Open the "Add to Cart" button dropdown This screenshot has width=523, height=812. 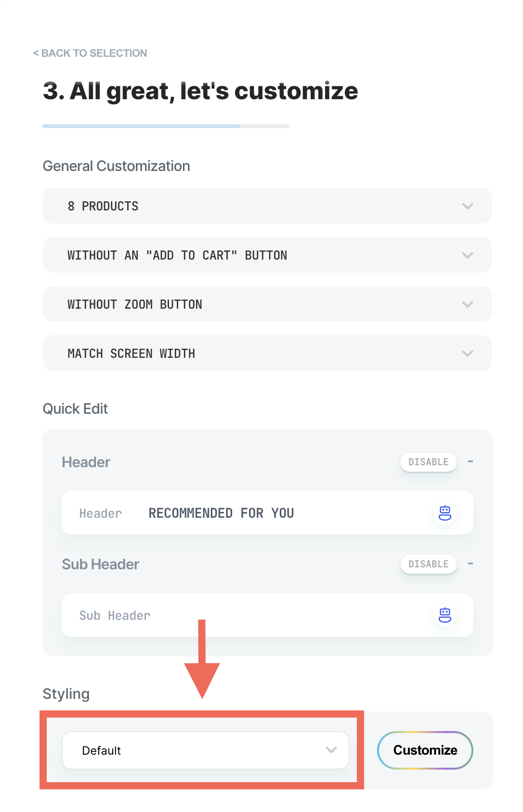click(x=267, y=255)
